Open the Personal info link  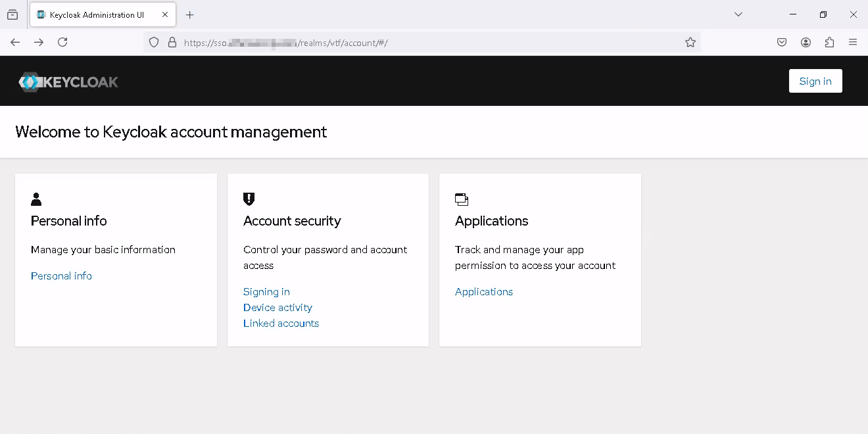(x=61, y=276)
